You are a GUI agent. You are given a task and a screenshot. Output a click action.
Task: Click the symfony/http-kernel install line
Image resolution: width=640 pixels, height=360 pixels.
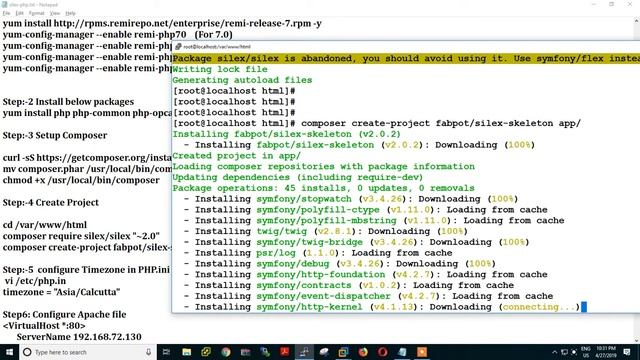[x=382, y=307]
